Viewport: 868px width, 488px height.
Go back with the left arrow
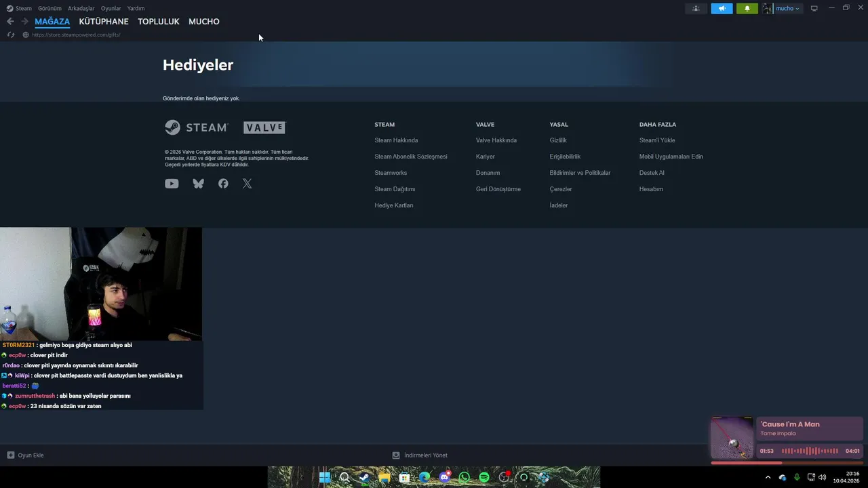pyautogui.click(x=10, y=22)
